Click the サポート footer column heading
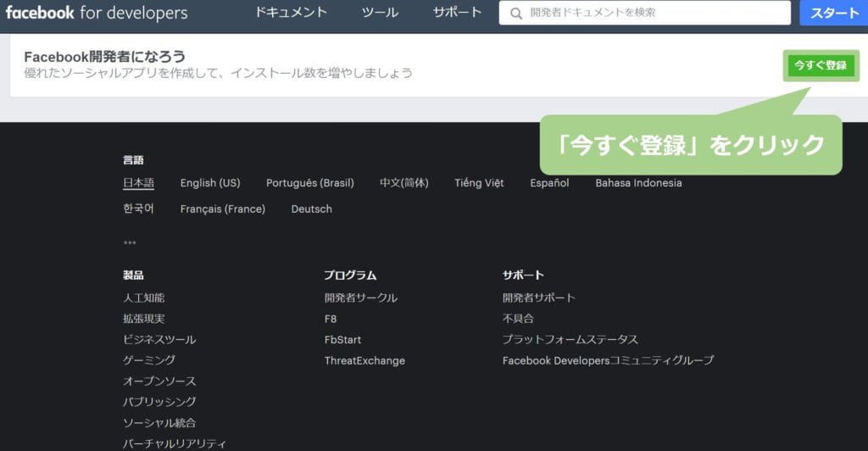This screenshot has height=451, width=868. coord(523,275)
